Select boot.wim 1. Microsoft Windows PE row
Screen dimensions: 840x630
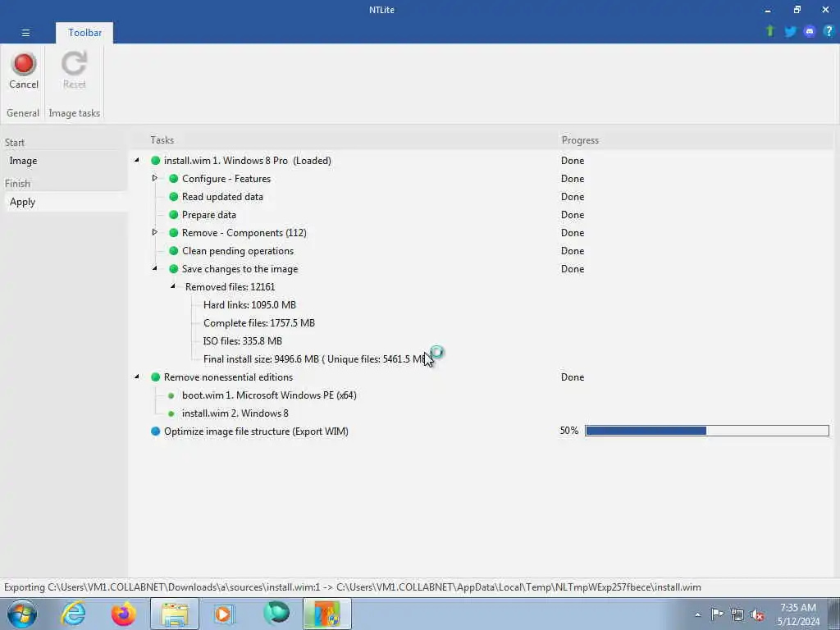click(269, 395)
